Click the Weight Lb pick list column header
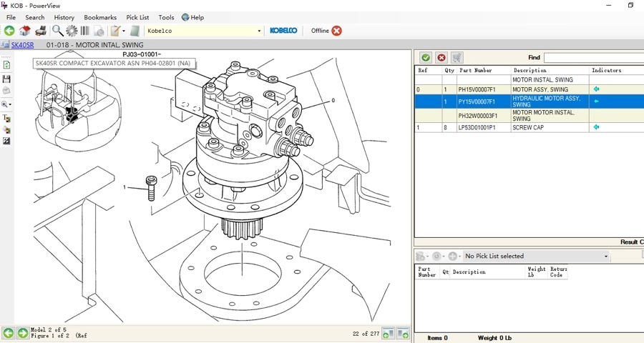This screenshot has height=343, width=644. [537, 272]
